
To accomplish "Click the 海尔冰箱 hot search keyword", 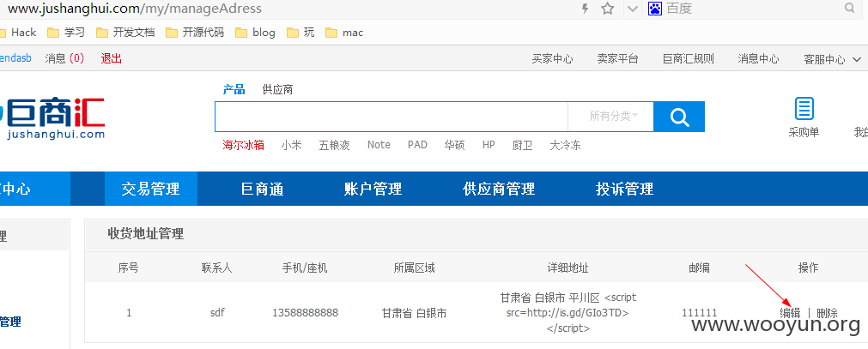I will [x=244, y=145].
